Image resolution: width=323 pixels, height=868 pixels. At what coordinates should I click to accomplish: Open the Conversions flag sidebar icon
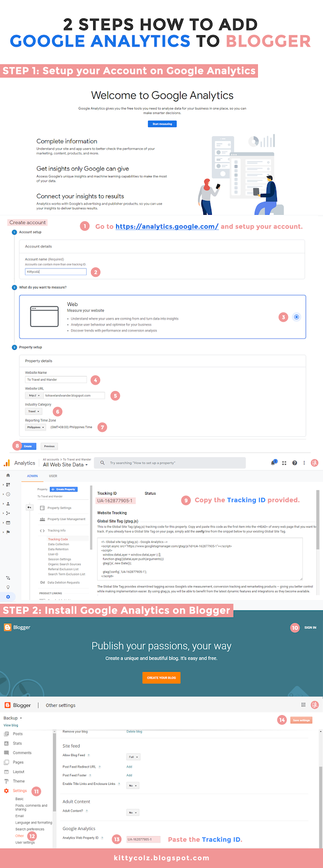click(8, 532)
